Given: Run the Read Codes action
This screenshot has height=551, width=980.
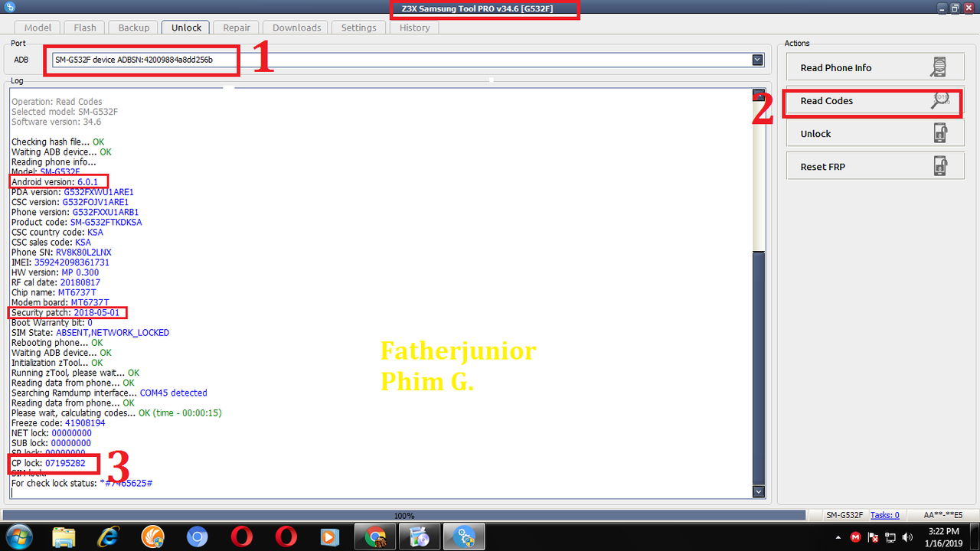Looking at the screenshot, I should coord(875,100).
